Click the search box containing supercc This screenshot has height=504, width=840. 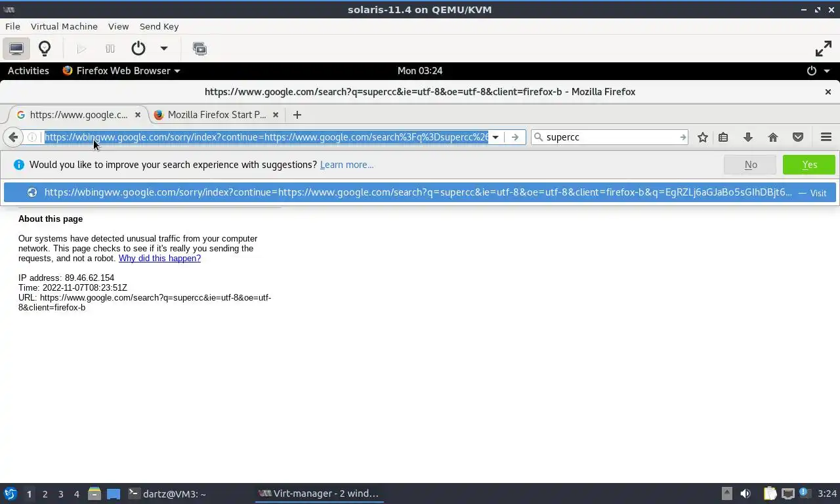[x=610, y=137]
